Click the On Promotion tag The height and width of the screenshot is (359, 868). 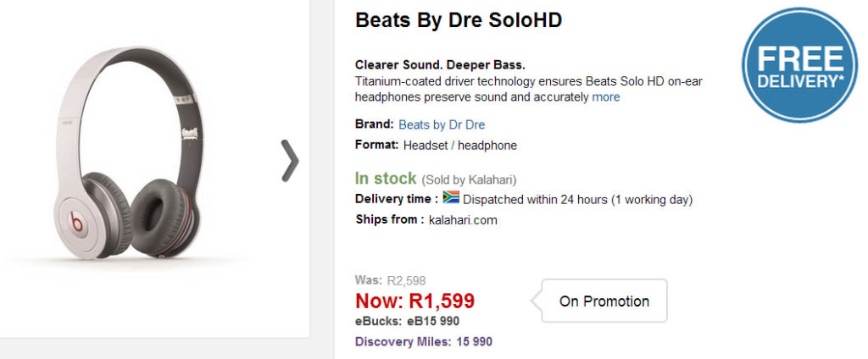pos(604,301)
